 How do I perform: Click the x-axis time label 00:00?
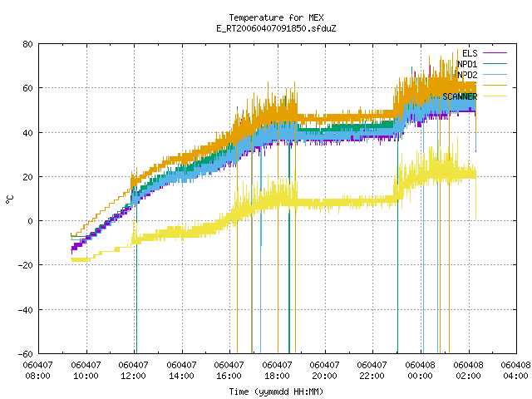421,376
